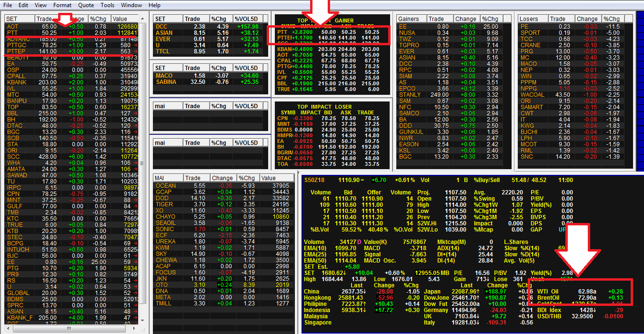644x334 pixels.
Task: Select SPORT row in Losers panel
Action: [x=576, y=32]
